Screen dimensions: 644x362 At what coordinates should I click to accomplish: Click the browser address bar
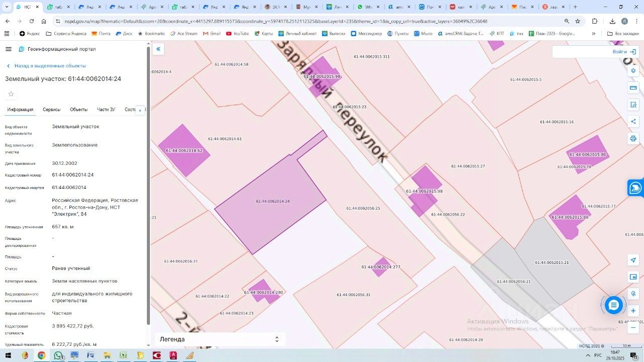click(302, 21)
